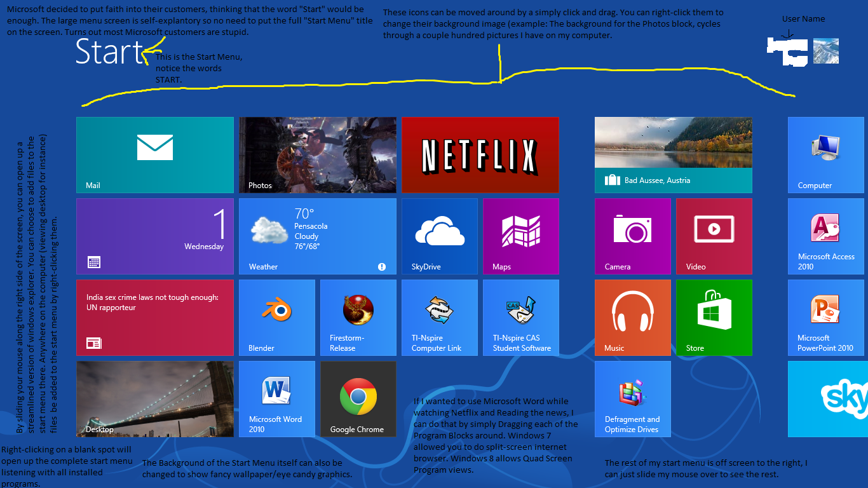Screen dimensions: 868x488
Task: Open the Firestorm-Release tile
Action: pyautogui.click(x=358, y=318)
